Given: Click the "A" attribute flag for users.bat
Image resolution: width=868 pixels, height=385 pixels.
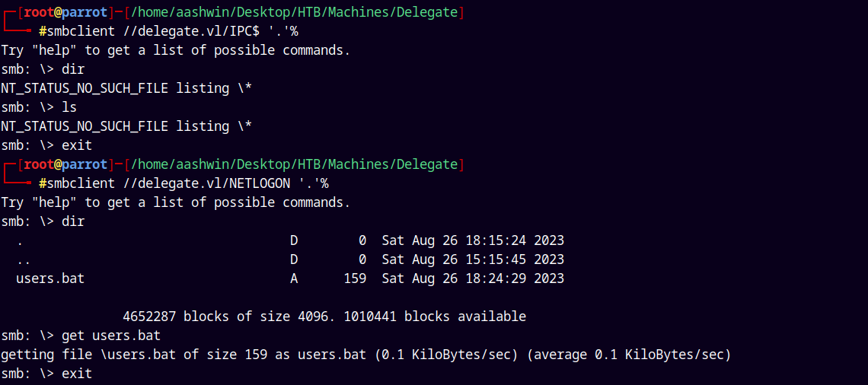Looking at the screenshot, I should tap(294, 278).
